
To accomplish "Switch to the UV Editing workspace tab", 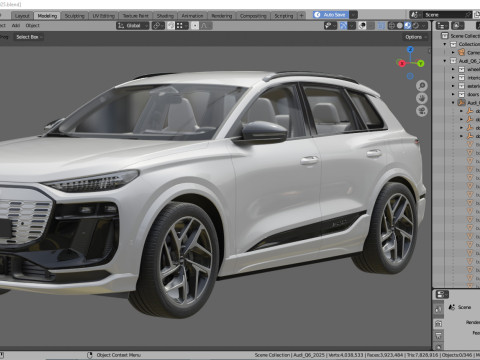I will 103,16.
